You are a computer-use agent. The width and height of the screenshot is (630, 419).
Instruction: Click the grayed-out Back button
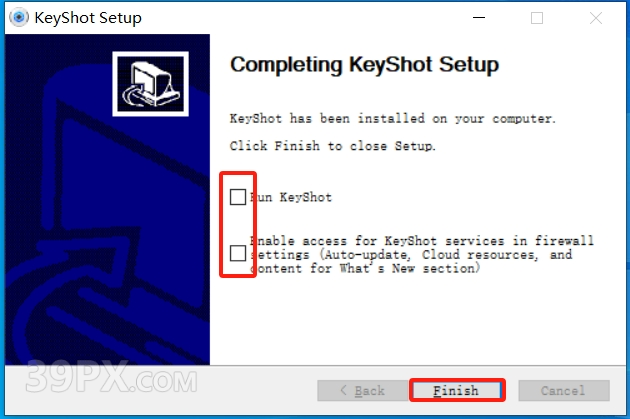pyautogui.click(x=362, y=390)
